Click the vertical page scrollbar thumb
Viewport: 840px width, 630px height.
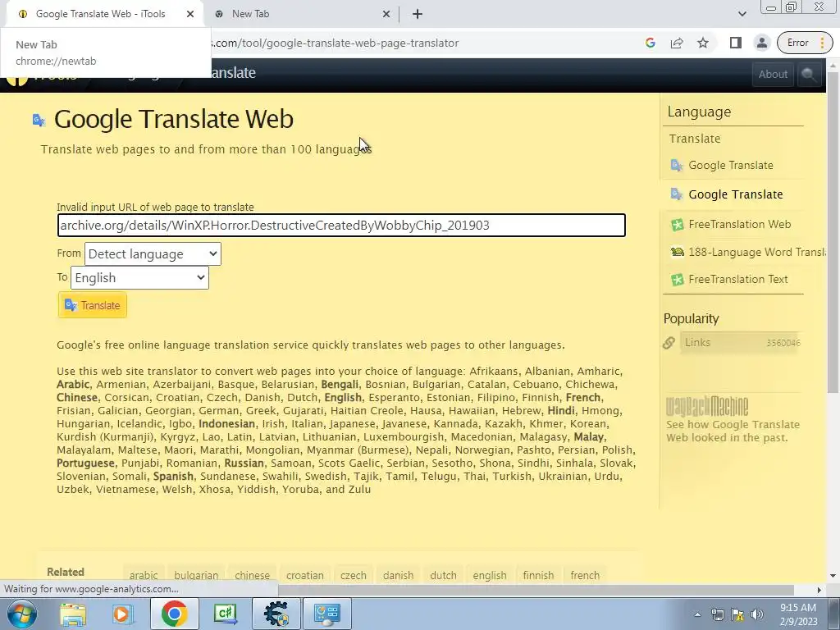833,231
